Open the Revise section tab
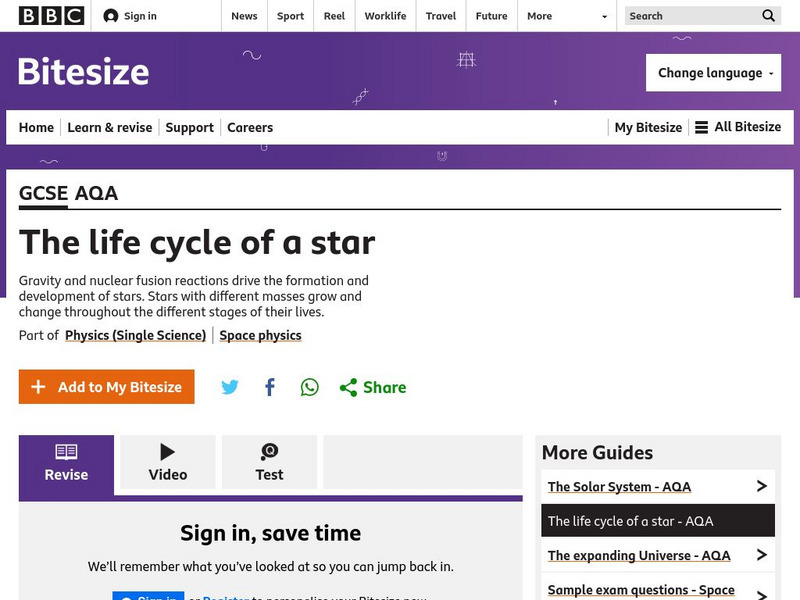Screen dimensions: 800x600 coord(65,461)
